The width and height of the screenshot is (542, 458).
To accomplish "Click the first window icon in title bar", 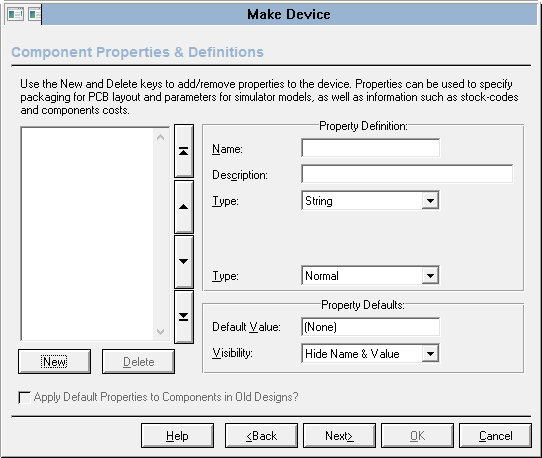I will pyautogui.click(x=15, y=15).
